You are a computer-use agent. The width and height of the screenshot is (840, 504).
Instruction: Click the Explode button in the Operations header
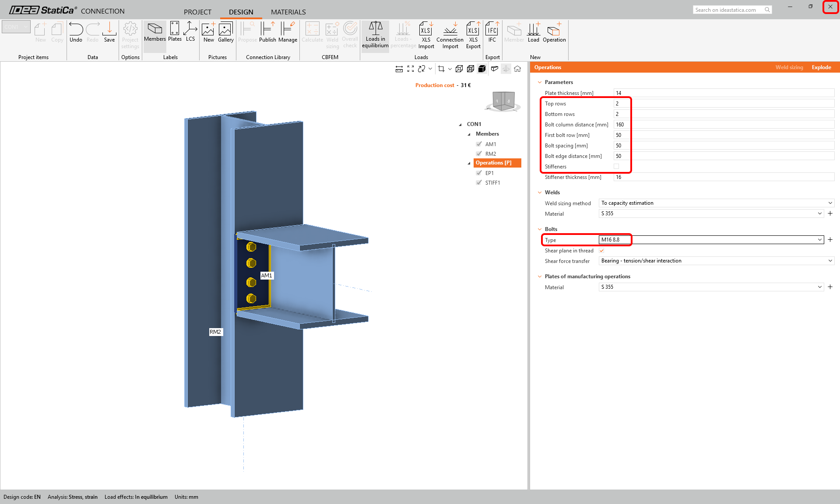click(x=821, y=67)
